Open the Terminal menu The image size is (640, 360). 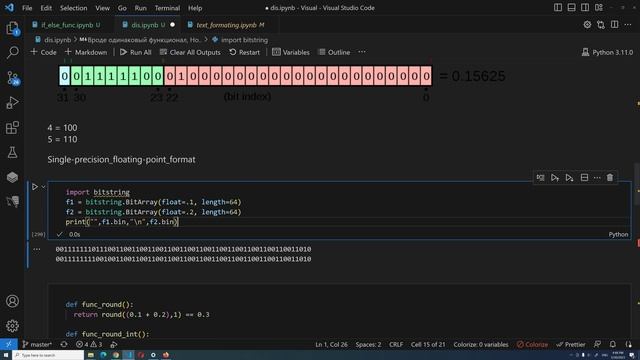tap(167, 8)
